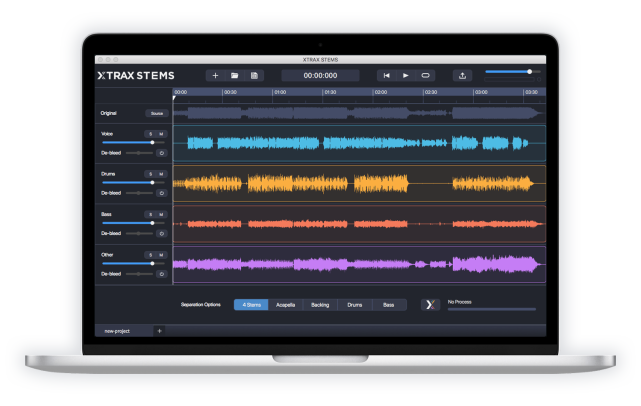Click the playhead marker at 00:00
641x406 pixels.
click(174, 98)
